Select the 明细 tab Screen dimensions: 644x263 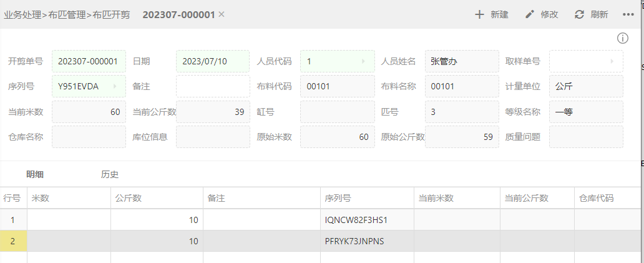(x=35, y=174)
